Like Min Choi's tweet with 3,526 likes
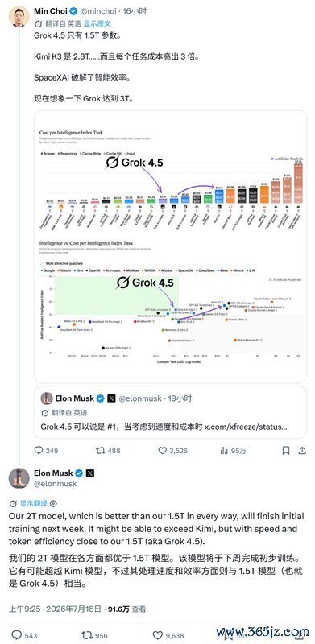315x644 pixels. point(163,451)
